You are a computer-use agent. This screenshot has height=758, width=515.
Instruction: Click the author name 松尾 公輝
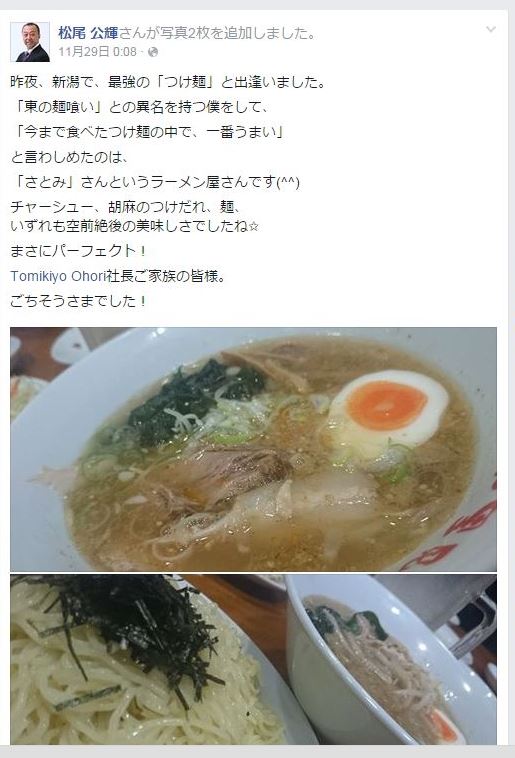pos(88,33)
